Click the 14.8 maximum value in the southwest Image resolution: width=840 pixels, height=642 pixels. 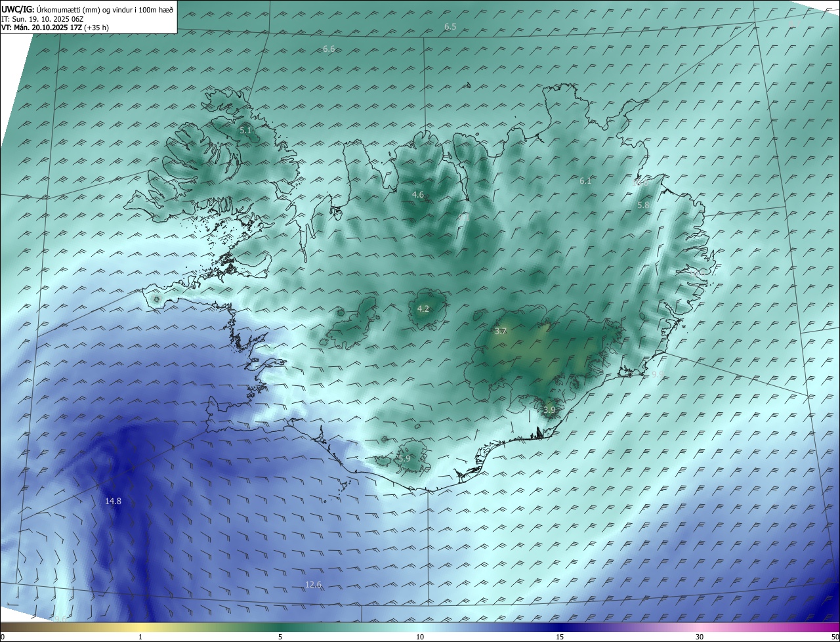pos(113,501)
